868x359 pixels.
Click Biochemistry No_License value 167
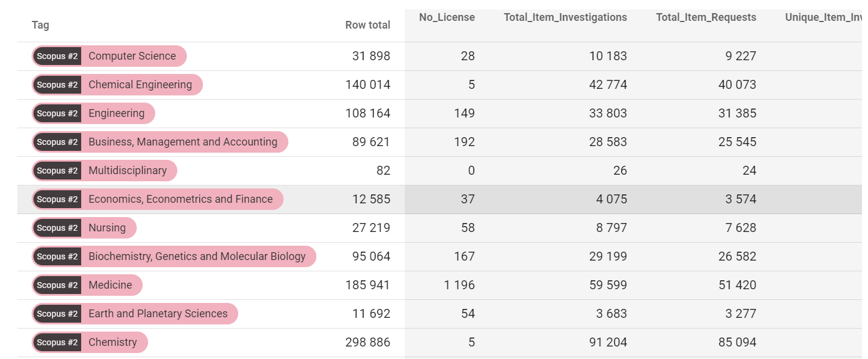(464, 256)
